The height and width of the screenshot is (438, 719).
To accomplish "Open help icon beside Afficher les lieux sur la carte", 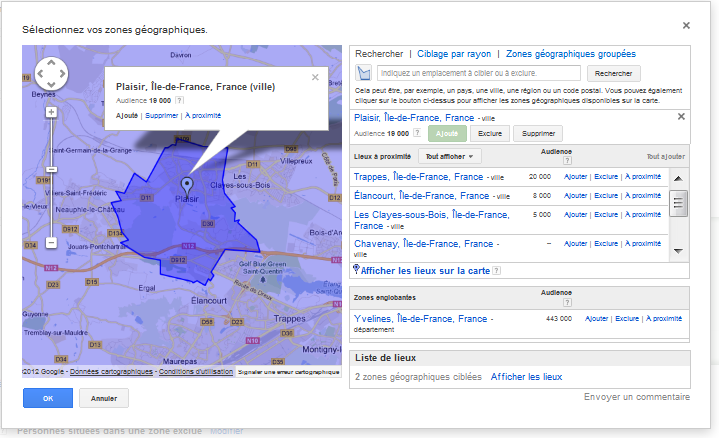I will (x=496, y=271).
